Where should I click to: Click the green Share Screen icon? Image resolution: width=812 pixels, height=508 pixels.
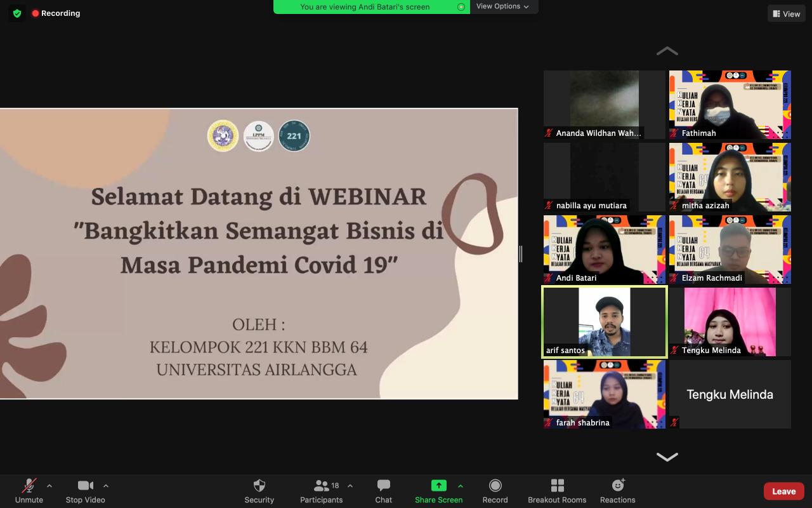coord(438,486)
